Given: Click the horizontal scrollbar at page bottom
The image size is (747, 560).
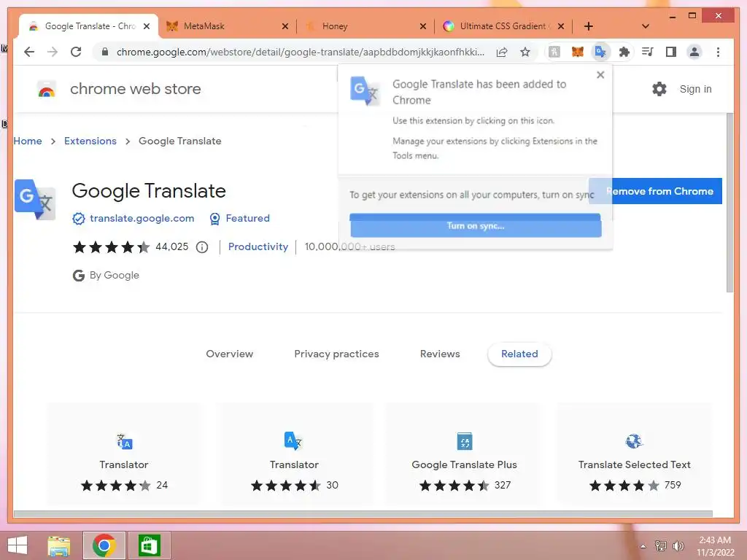Looking at the screenshot, I should (363, 513).
